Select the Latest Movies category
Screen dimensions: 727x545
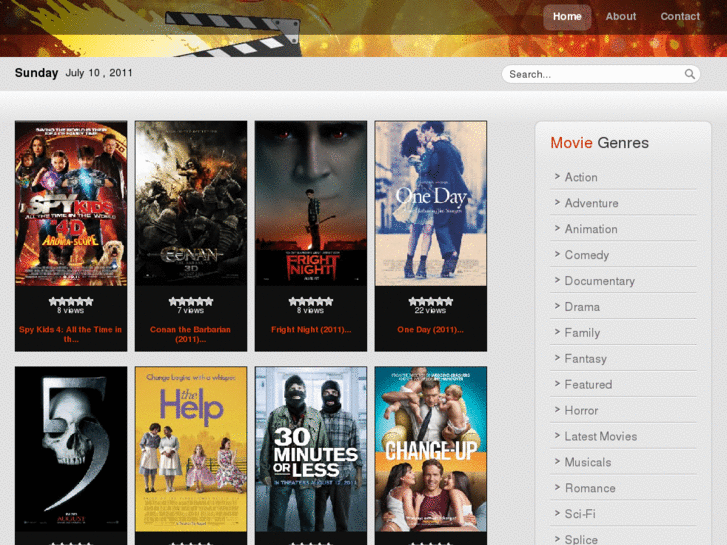600,436
